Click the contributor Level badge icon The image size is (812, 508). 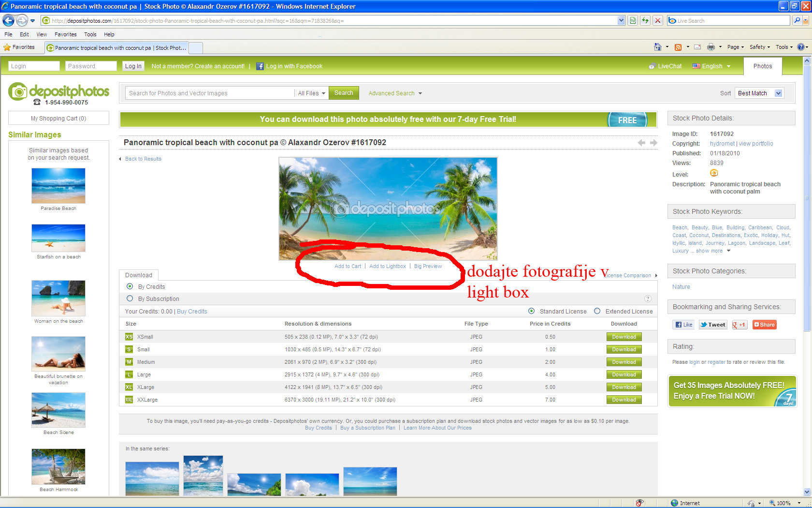(x=714, y=173)
